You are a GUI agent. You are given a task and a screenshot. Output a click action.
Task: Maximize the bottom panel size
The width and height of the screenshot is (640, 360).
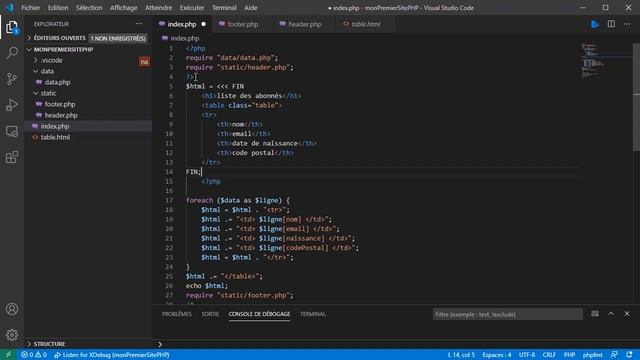[x=611, y=313]
